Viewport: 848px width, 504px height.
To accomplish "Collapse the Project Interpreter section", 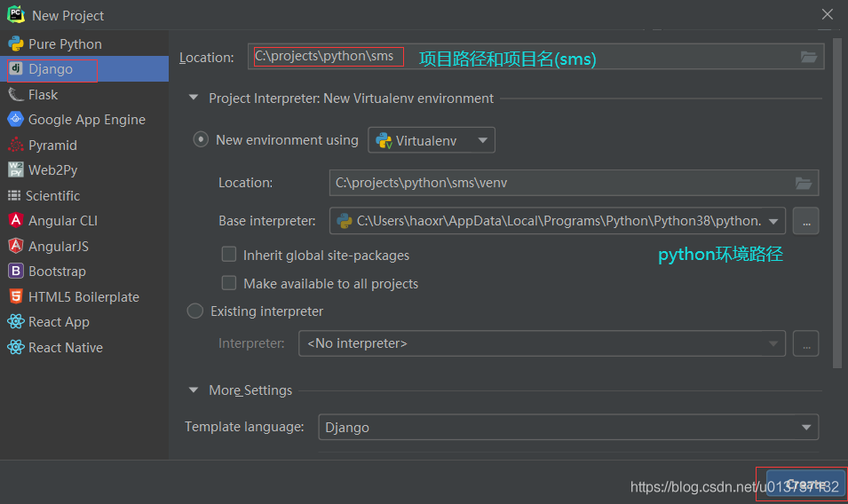I will click(194, 98).
